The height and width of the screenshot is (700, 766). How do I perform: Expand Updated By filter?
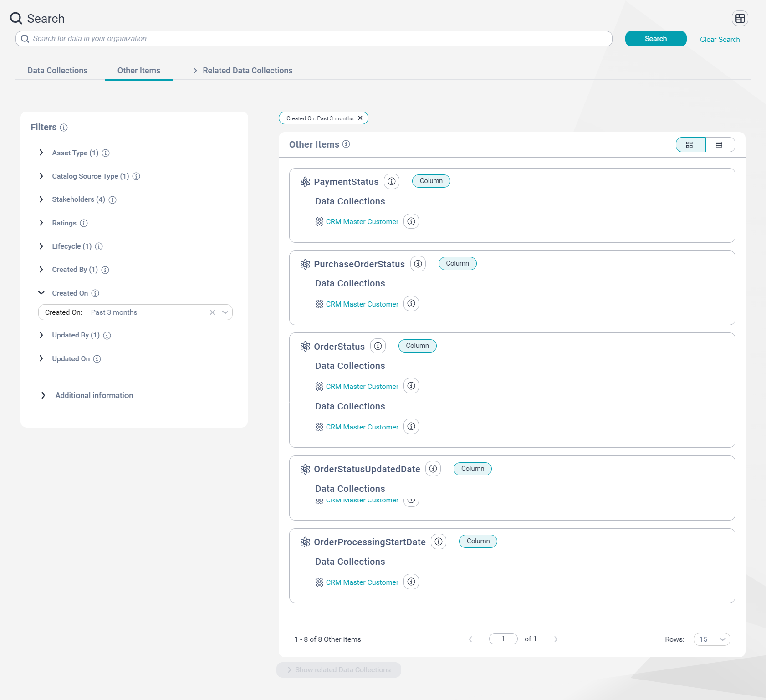41,335
